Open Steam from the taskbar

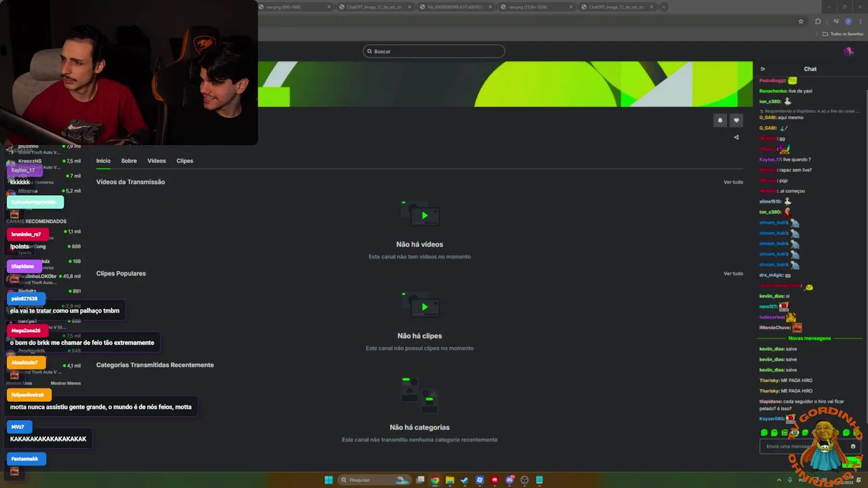[x=465, y=480]
